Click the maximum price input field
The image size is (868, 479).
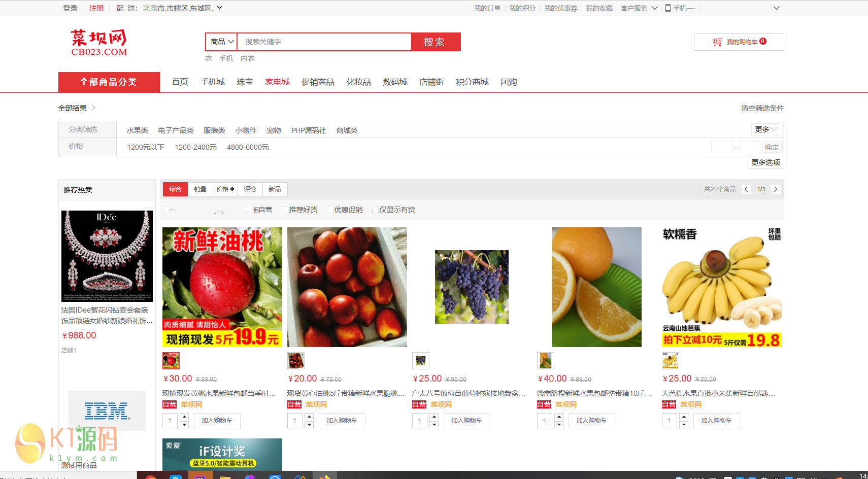[x=749, y=147]
